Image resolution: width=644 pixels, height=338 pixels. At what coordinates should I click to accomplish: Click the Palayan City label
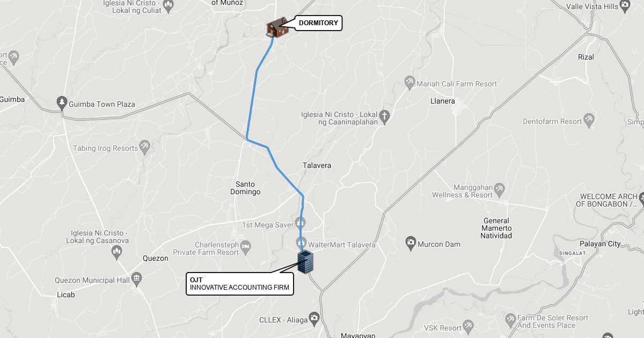tap(600, 244)
